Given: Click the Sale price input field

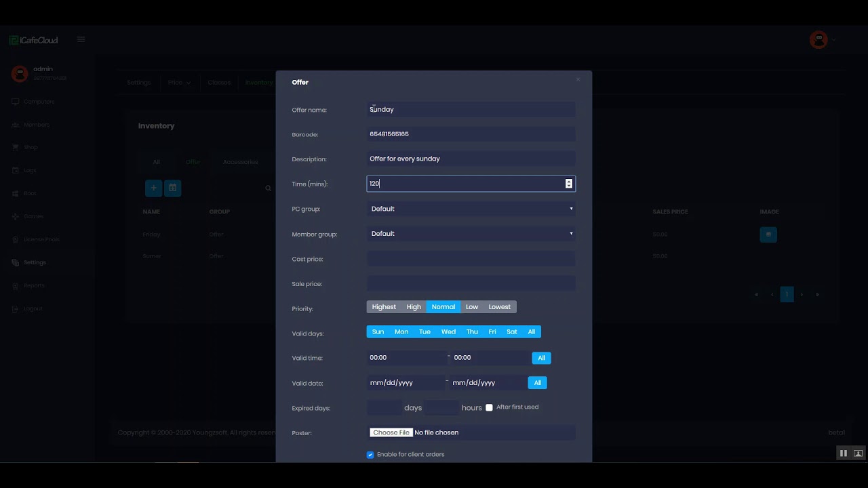Looking at the screenshot, I should coord(471,283).
